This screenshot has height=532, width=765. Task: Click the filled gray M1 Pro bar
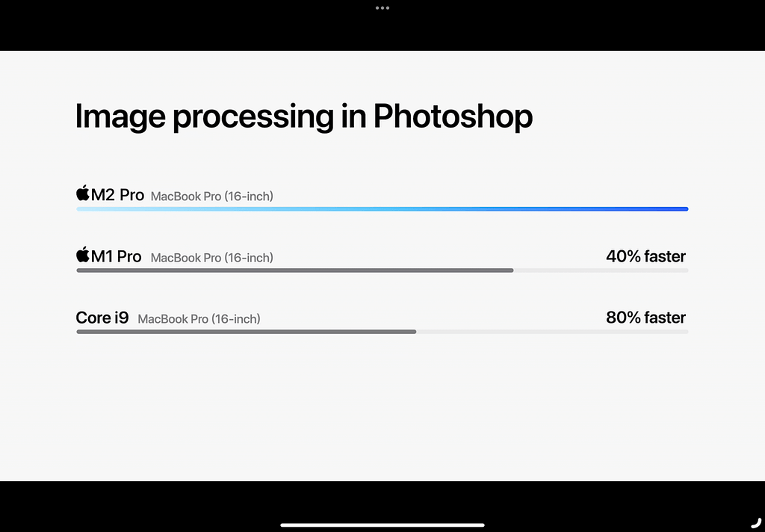(x=295, y=270)
